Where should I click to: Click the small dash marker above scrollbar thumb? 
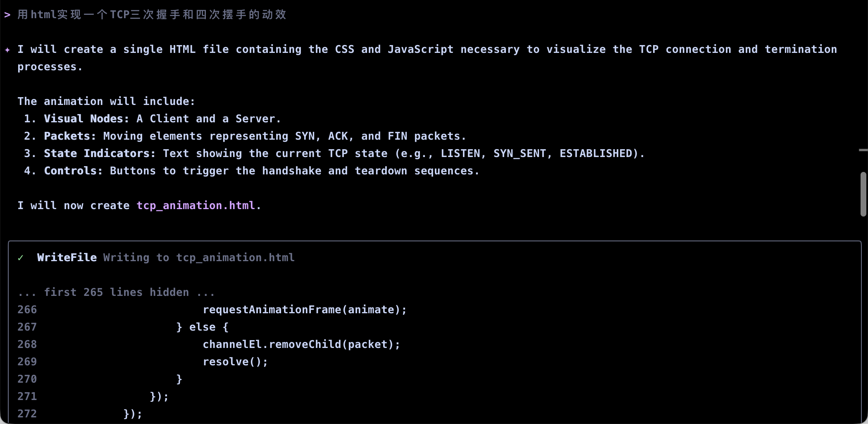click(x=863, y=150)
